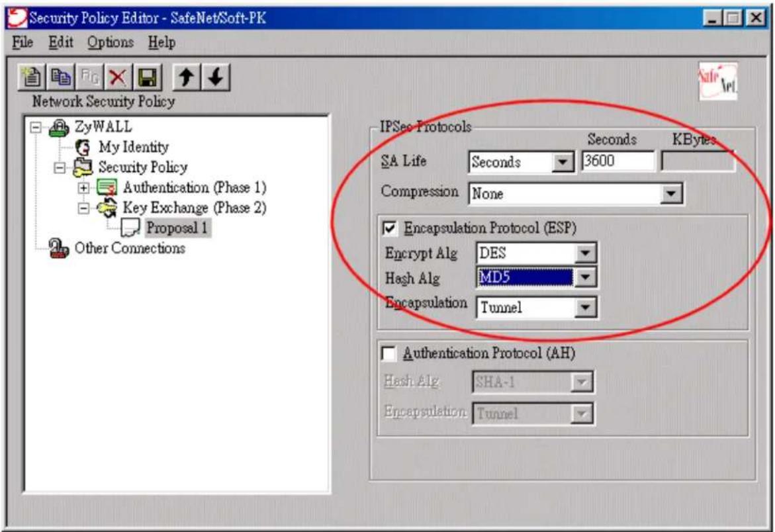Open the AH Encapsulation Tunnel dropdown
The image size is (775, 532).
coord(581,414)
